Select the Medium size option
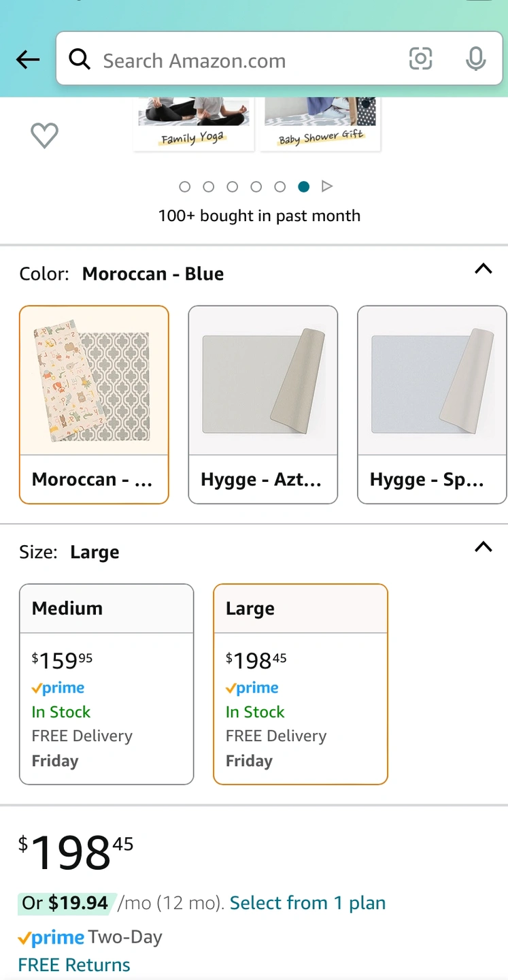This screenshot has width=508, height=980. 106,684
